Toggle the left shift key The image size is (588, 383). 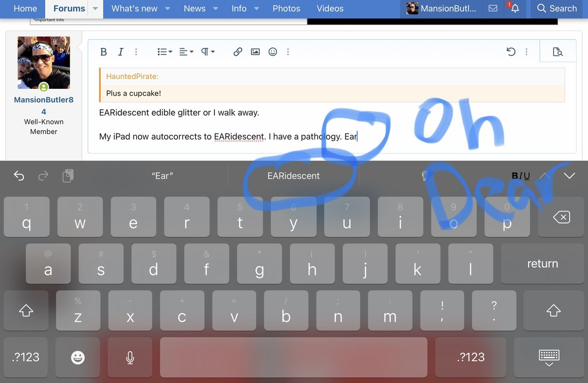[x=26, y=311]
